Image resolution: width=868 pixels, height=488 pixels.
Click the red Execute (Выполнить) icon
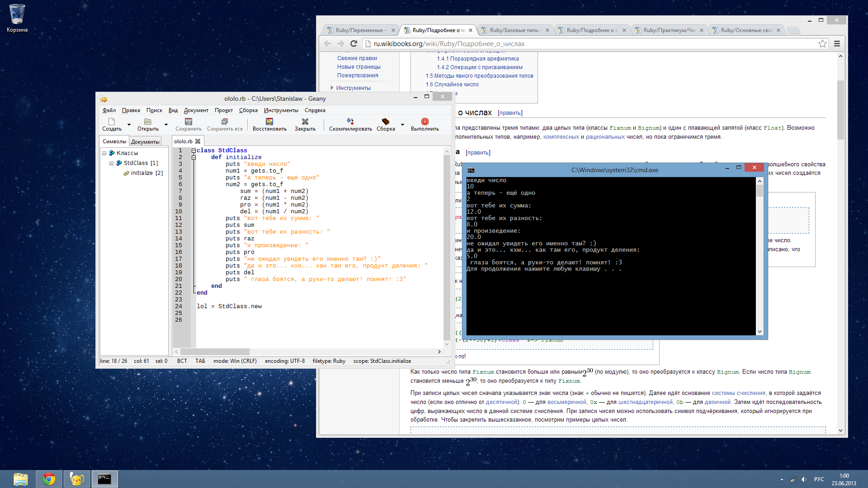point(425,122)
